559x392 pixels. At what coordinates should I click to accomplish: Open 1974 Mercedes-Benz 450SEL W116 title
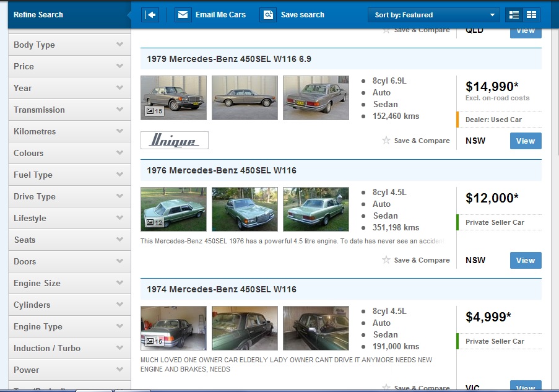(x=222, y=289)
